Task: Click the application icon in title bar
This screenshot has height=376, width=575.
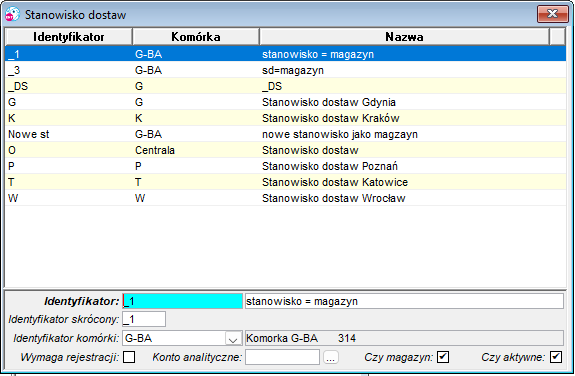Action: [x=12, y=14]
